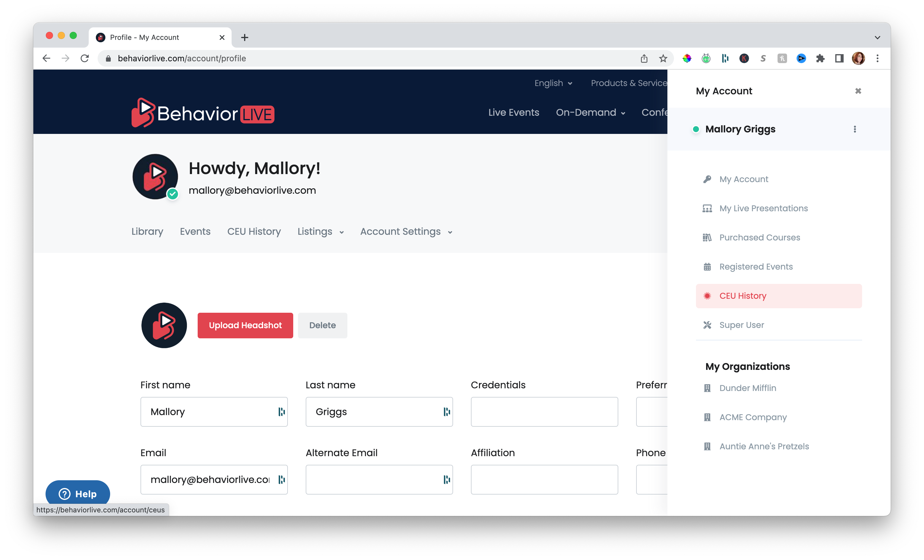
Task: Click the BehaviorLive logo in the header
Action: pos(203,113)
